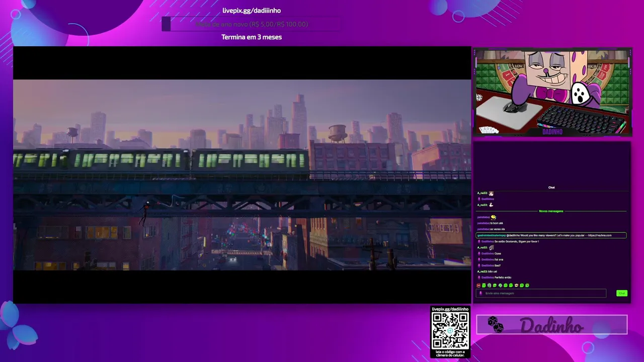644x362 pixels.
Task: Click mic badge next to 'Dadiinho: Bao?'
Action: (479, 265)
